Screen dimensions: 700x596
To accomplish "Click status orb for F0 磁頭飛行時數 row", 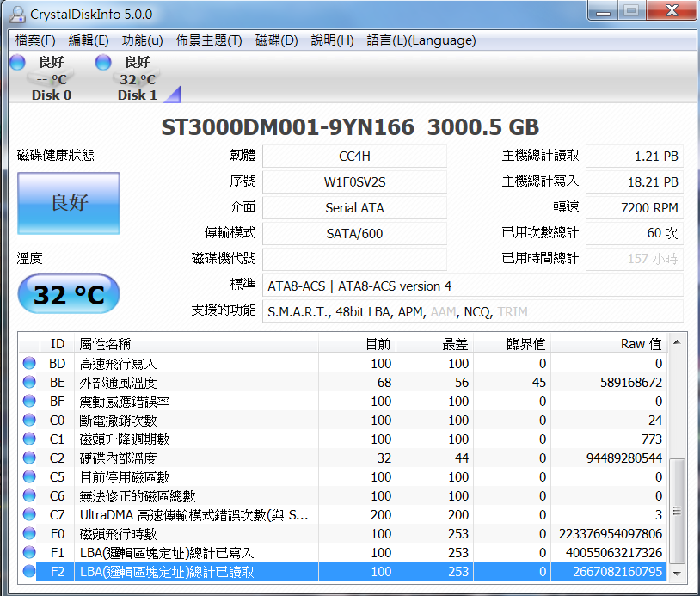I will (x=29, y=534).
